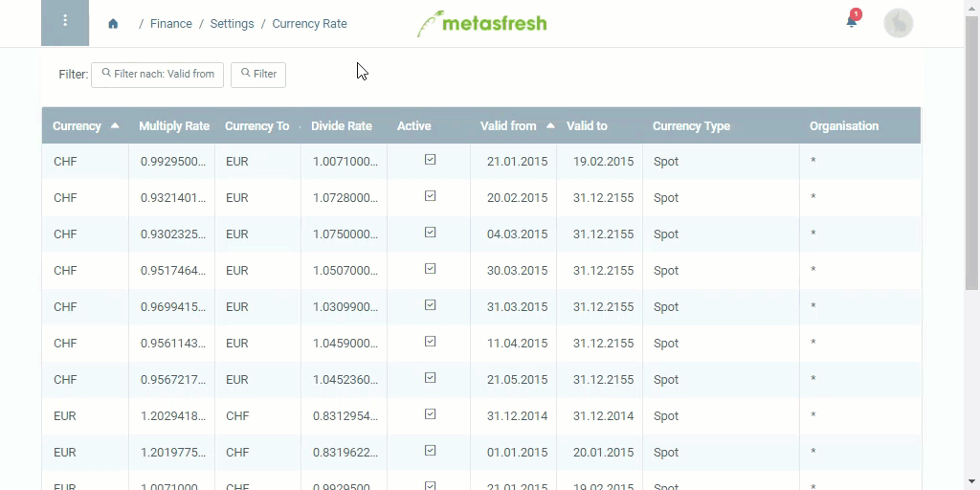Select Multiply Rate cell 1.2029418...
Image resolution: width=980 pixels, height=490 pixels.
click(172, 415)
